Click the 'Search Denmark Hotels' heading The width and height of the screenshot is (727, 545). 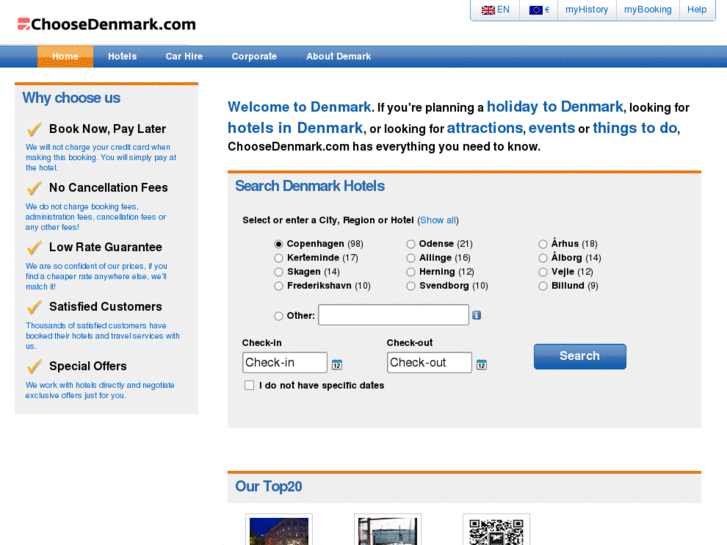pos(310,186)
